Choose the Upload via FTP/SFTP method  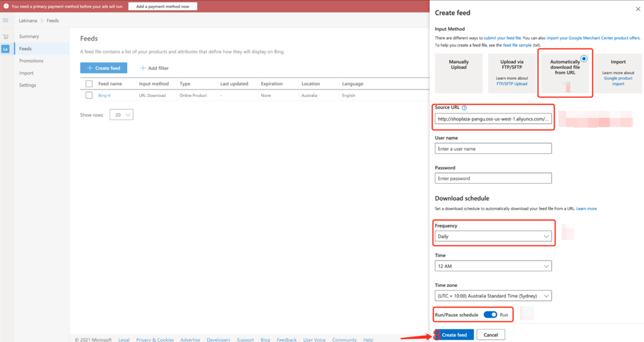[512, 73]
